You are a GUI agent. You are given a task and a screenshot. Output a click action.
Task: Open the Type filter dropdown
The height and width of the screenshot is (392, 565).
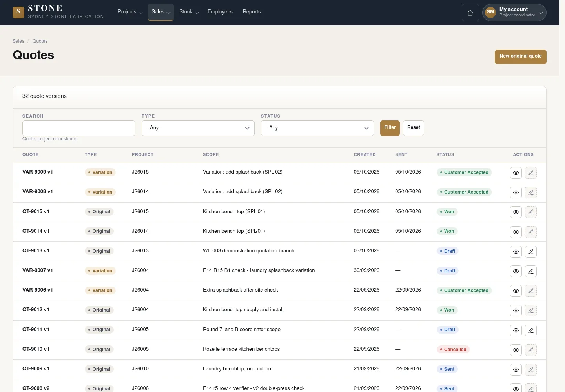pos(198,128)
